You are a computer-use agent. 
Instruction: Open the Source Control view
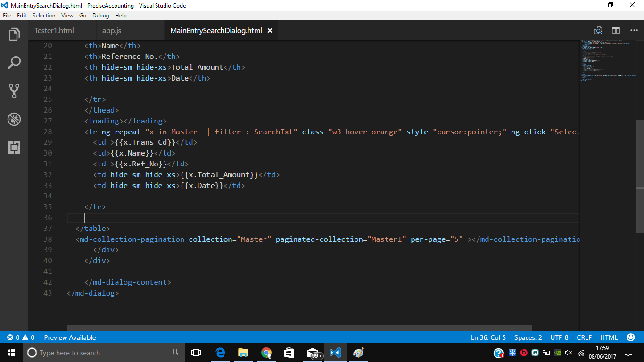[14, 90]
